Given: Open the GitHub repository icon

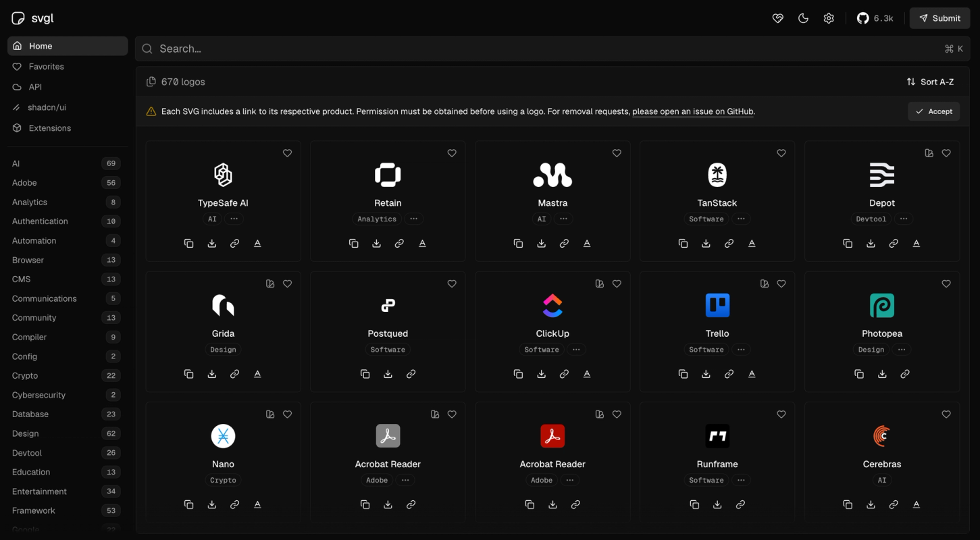Looking at the screenshot, I should click(875, 18).
